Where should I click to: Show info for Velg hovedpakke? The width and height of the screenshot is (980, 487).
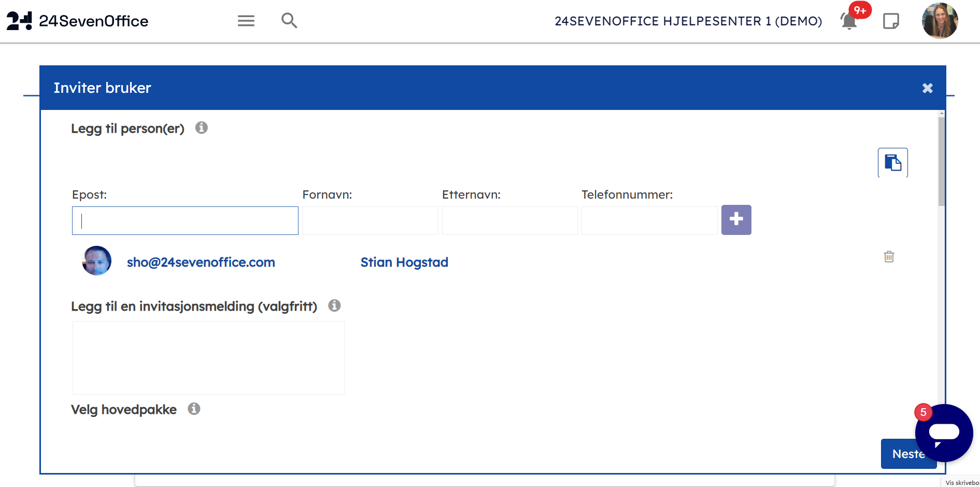click(194, 409)
